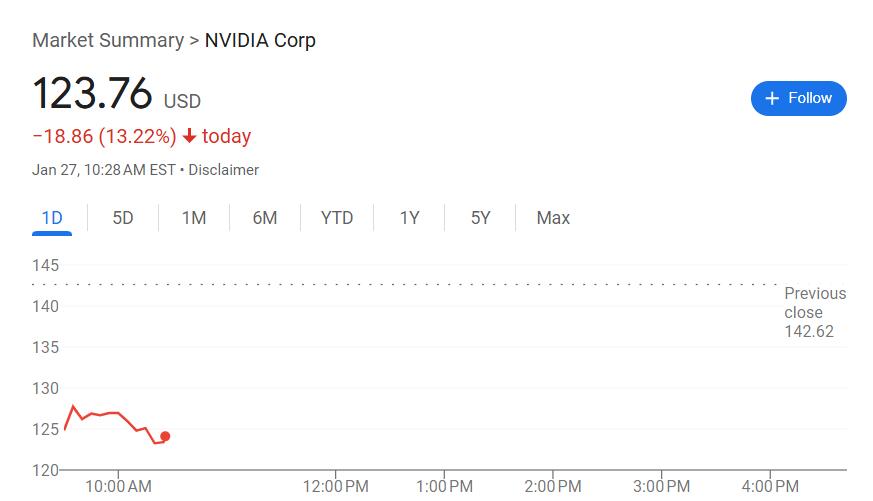This screenshot has width=873, height=501.
Task: Follow NVIDIA Corp stock
Action: (x=799, y=99)
